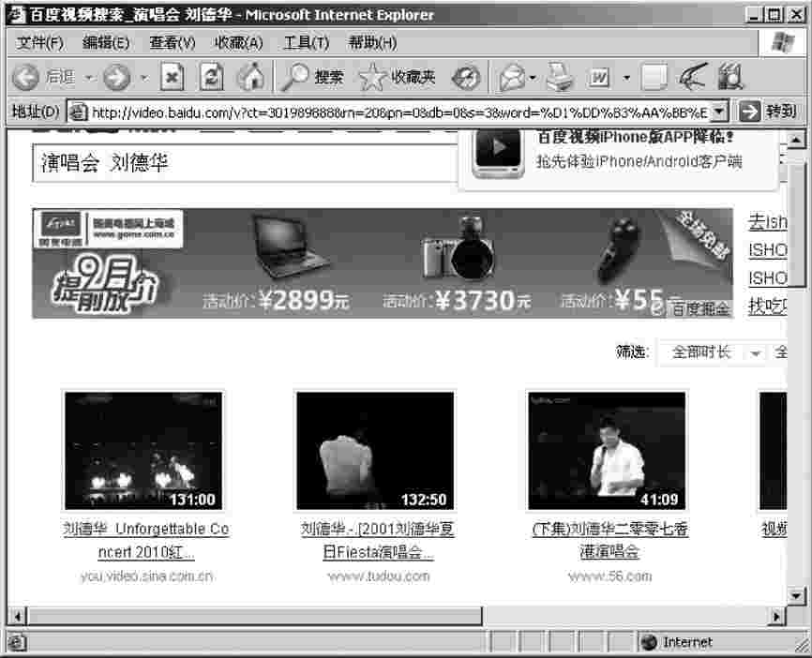Open the 工具(T) menu
The width and height of the screenshot is (812, 658).
pyautogui.click(x=306, y=42)
